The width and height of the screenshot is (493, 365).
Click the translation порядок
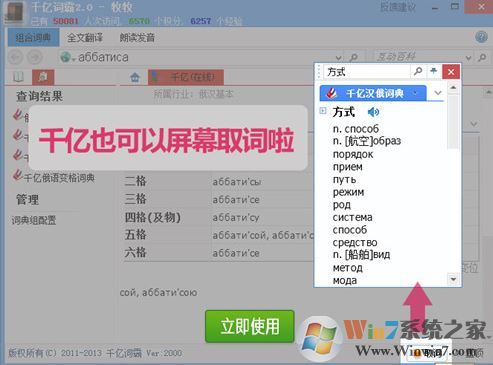353,154
